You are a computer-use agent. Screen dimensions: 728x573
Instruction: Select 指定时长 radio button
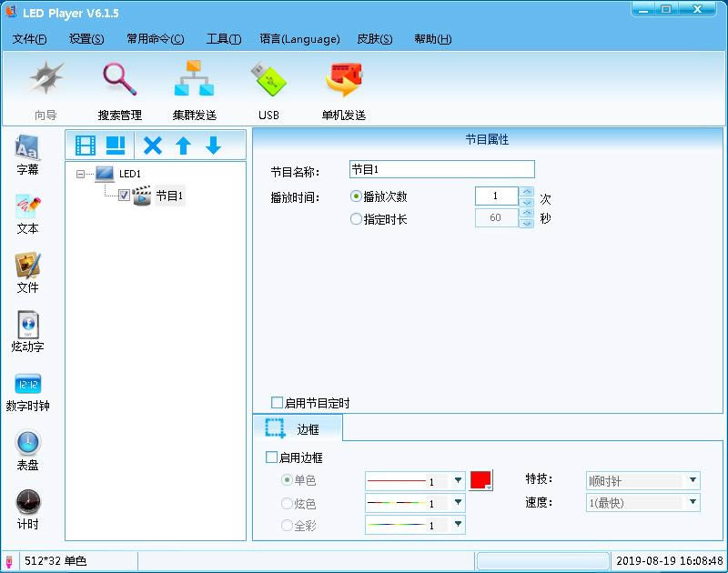(x=356, y=218)
